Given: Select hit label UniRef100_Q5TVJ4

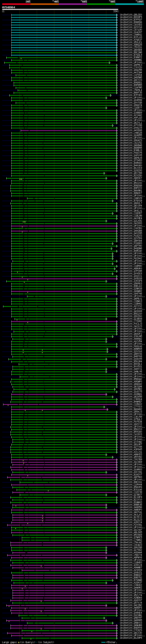Looking at the screenshot, I should [x=131, y=602].
